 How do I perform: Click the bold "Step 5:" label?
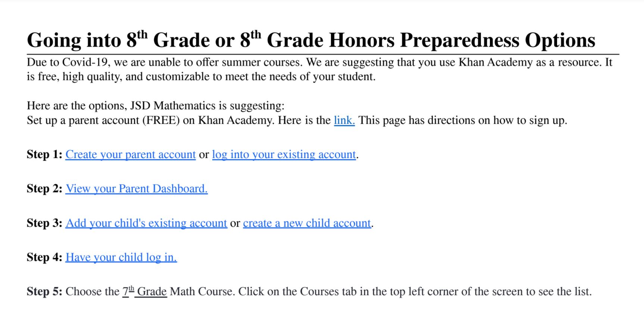[44, 291]
